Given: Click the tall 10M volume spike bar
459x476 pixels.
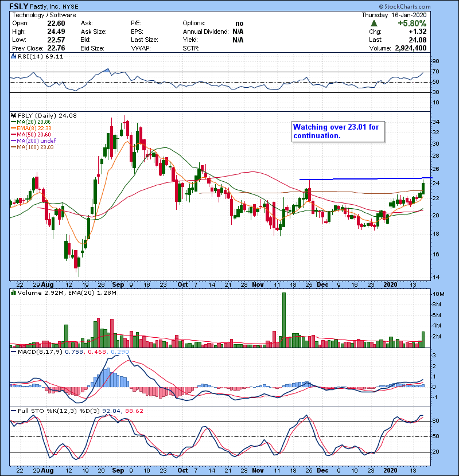Looking at the screenshot, I should coord(284,320).
